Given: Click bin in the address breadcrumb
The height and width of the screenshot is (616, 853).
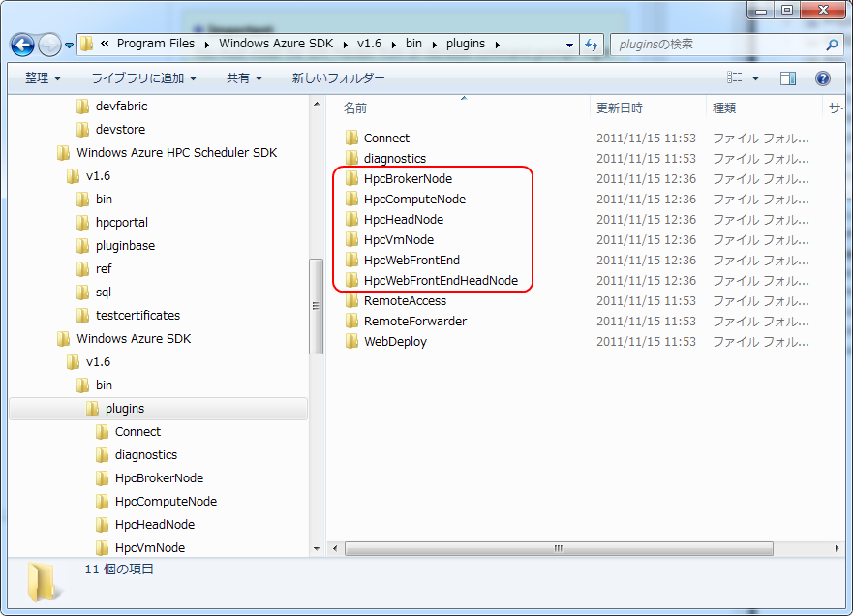Looking at the screenshot, I should [413, 44].
